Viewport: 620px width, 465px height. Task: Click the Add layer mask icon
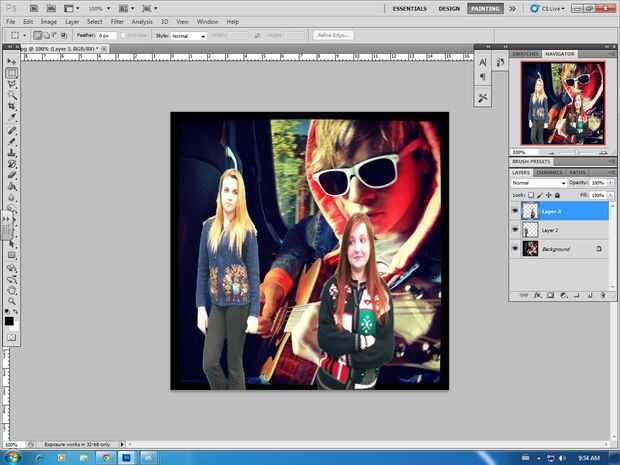click(x=550, y=295)
